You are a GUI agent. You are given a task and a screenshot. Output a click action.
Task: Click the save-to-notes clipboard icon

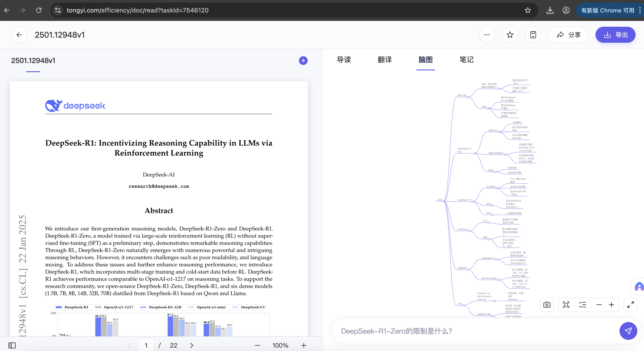tap(533, 35)
